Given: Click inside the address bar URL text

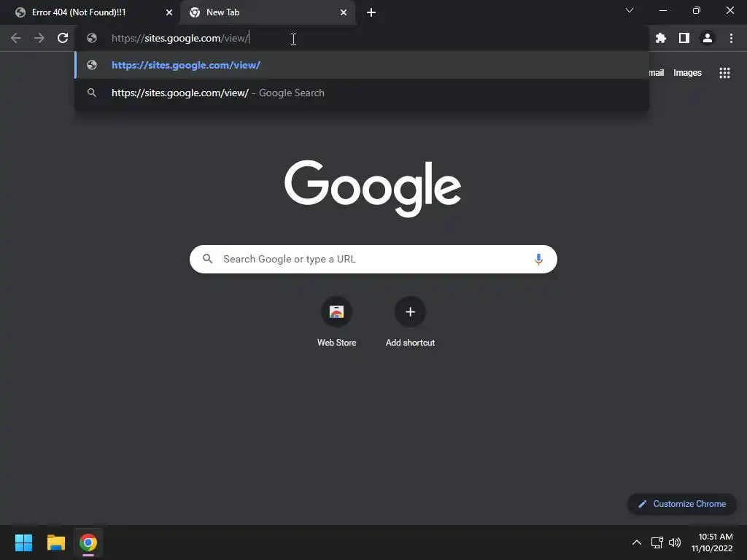Looking at the screenshot, I should pyautogui.click(x=180, y=38).
